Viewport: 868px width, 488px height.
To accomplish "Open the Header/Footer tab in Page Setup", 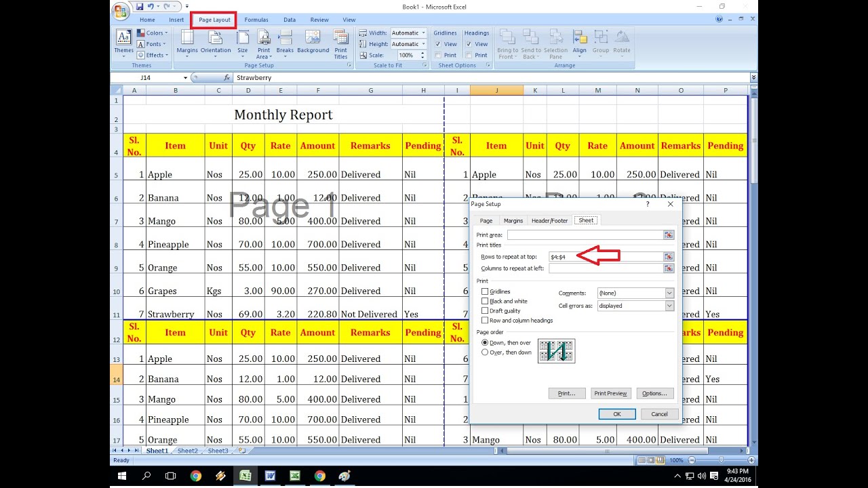I will click(x=550, y=221).
